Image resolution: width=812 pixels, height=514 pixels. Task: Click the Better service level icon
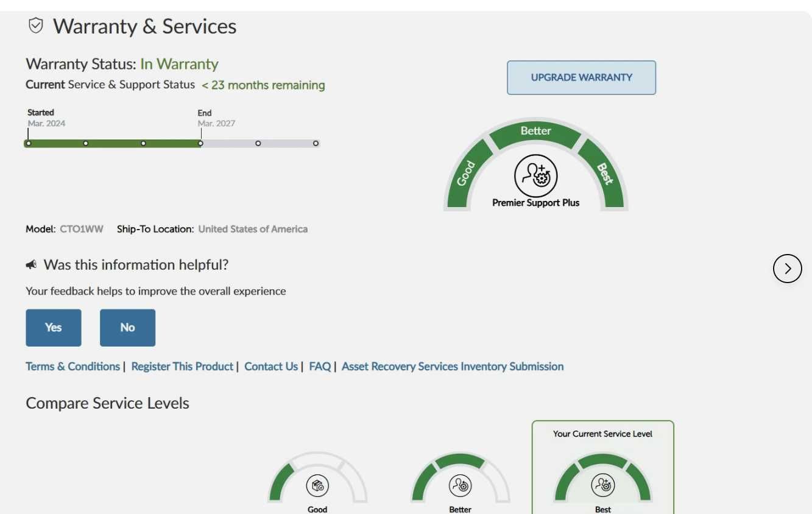pyautogui.click(x=460, y=486)
